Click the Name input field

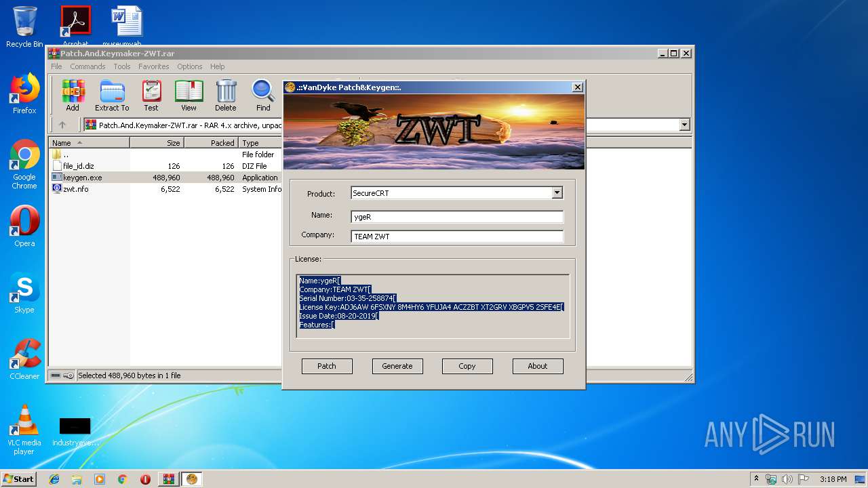tap(457, 217)
